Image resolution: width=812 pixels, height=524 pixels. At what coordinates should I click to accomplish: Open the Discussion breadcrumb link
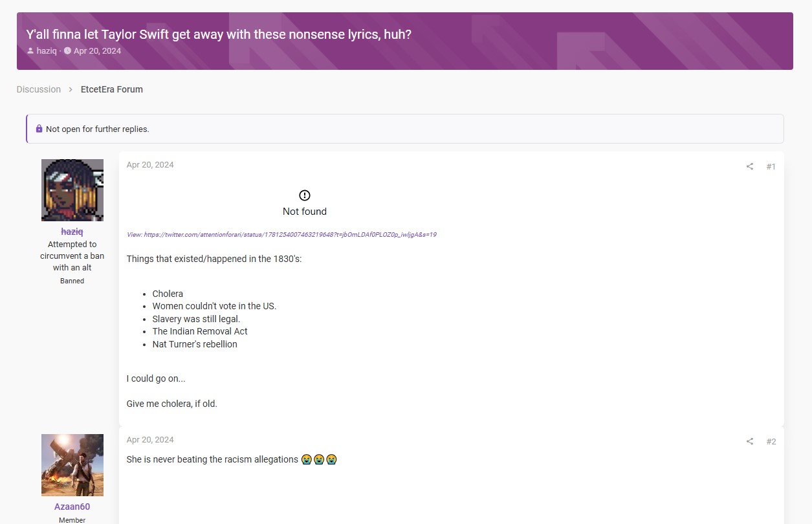(39, 89)
